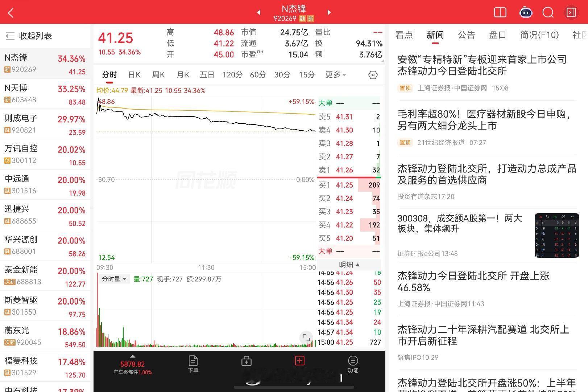
Task: Open the briefcase toolbox icon
Action: [x=247, y=361]
